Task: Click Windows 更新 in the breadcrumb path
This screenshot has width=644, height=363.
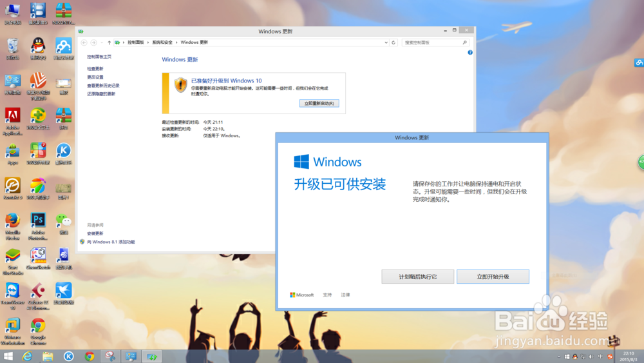Action: (194, 43)
